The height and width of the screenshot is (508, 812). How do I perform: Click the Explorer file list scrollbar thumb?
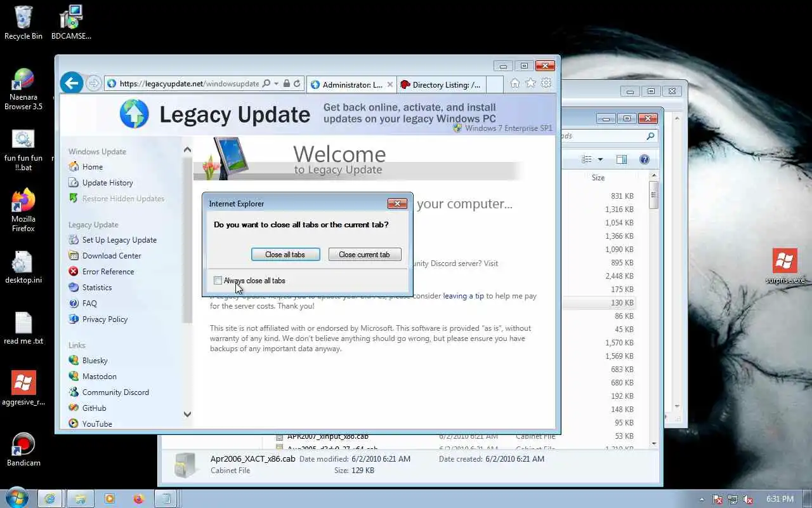pyautogui.click(x=654, y=195)
